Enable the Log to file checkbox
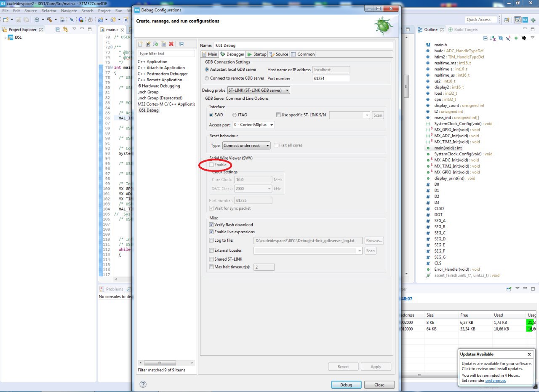 point(211,240)
